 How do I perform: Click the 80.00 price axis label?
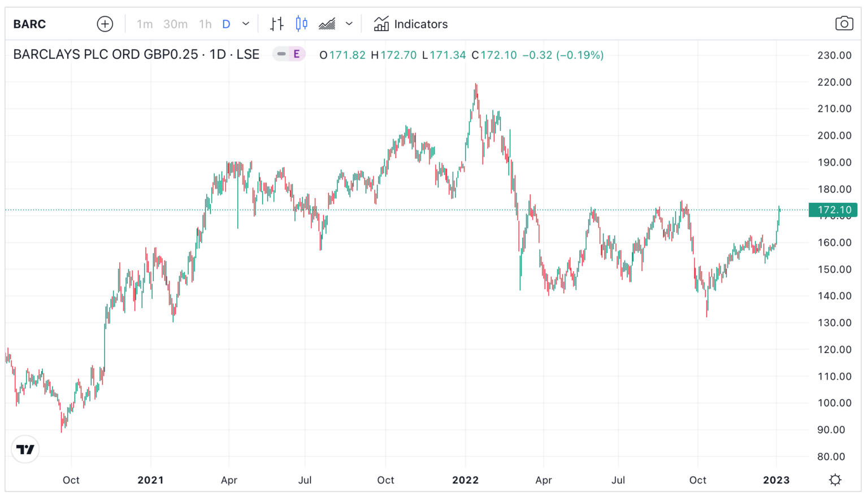point(831,457)
